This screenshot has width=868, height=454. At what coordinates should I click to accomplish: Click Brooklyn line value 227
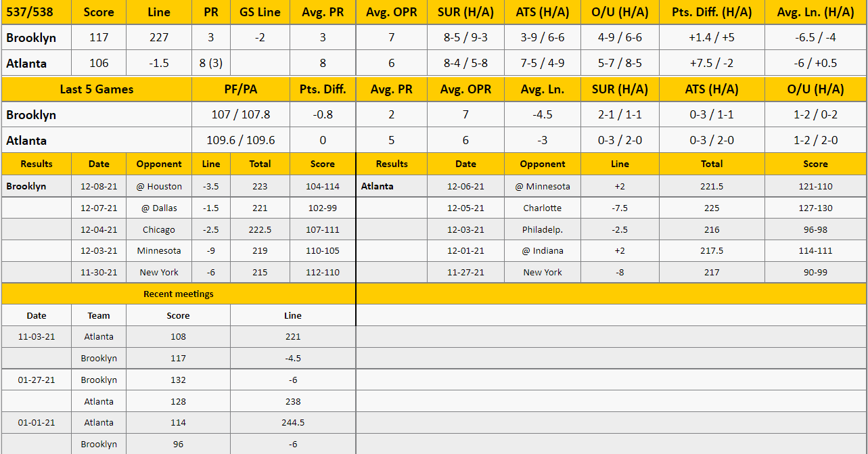point(159,38)
